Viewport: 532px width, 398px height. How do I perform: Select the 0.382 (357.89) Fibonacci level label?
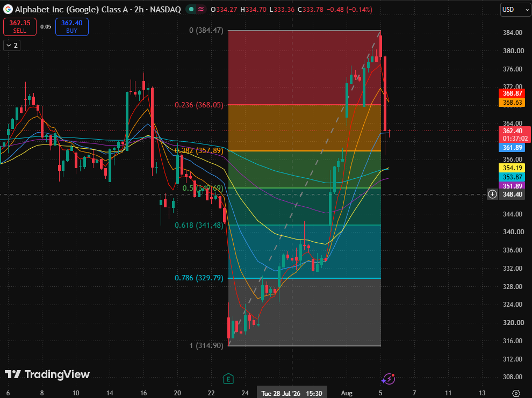click(199, 150)
